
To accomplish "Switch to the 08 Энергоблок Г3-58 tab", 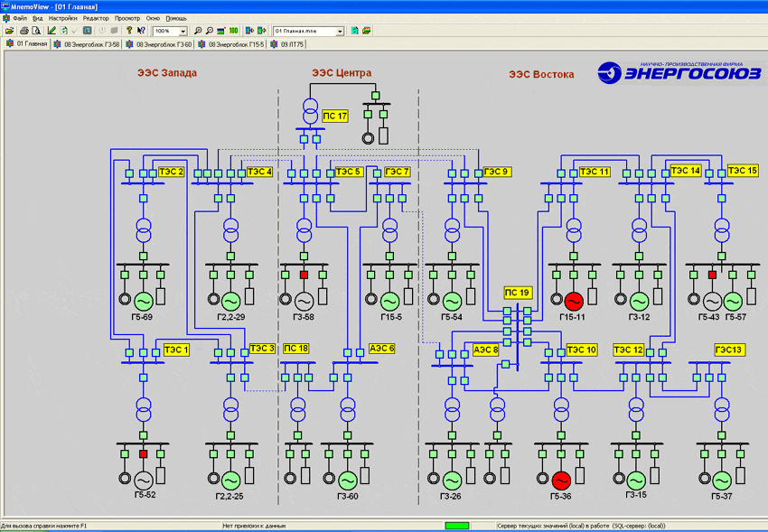I will (x=87, y=44).
